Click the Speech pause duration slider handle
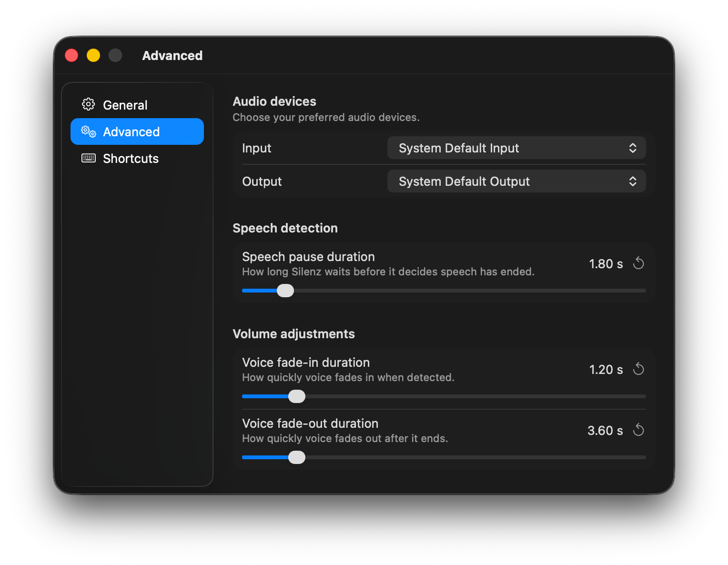728x565 pixels. 285,290
